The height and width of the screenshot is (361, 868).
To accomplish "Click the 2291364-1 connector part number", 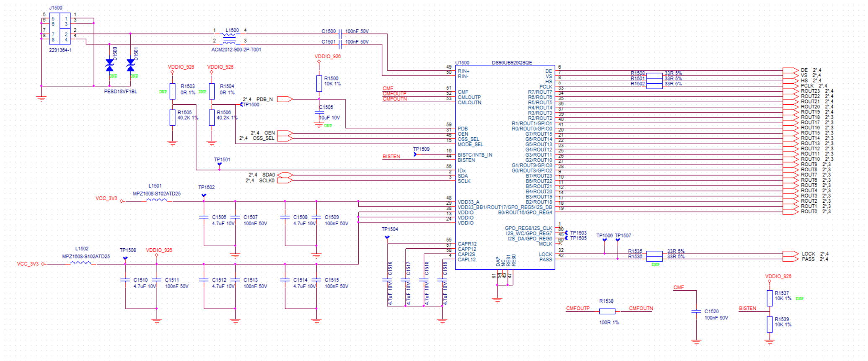I will point(60,50).
